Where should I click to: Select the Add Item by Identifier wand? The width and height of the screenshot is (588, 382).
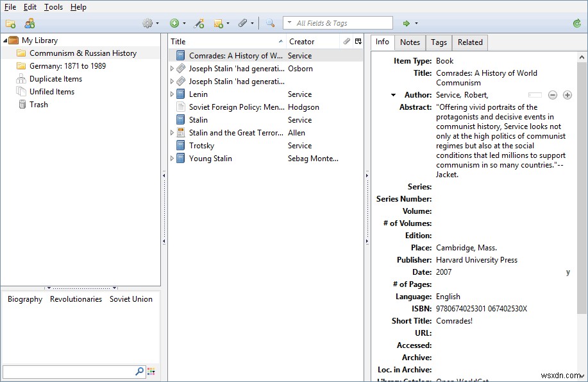197,23
